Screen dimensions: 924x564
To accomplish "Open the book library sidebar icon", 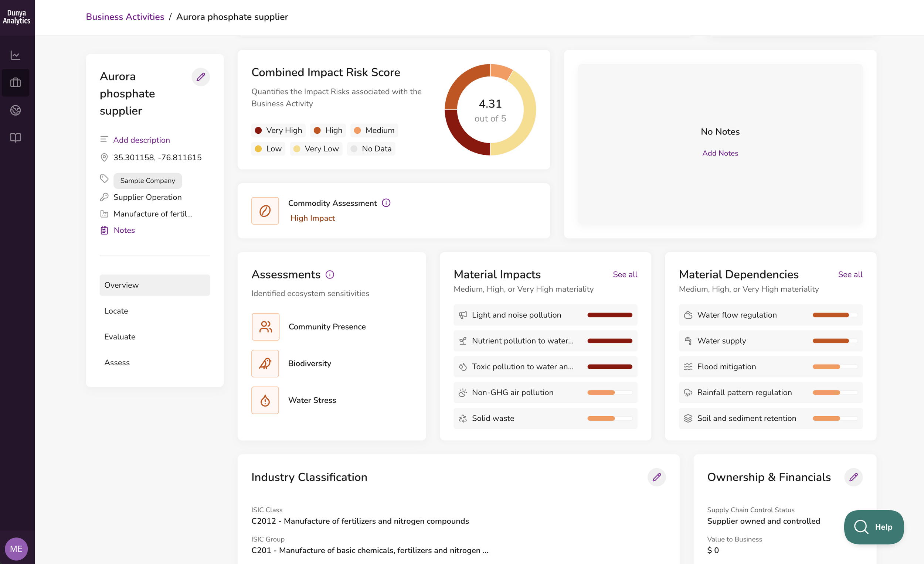I will pyautogui.click(x=16, y=137).
